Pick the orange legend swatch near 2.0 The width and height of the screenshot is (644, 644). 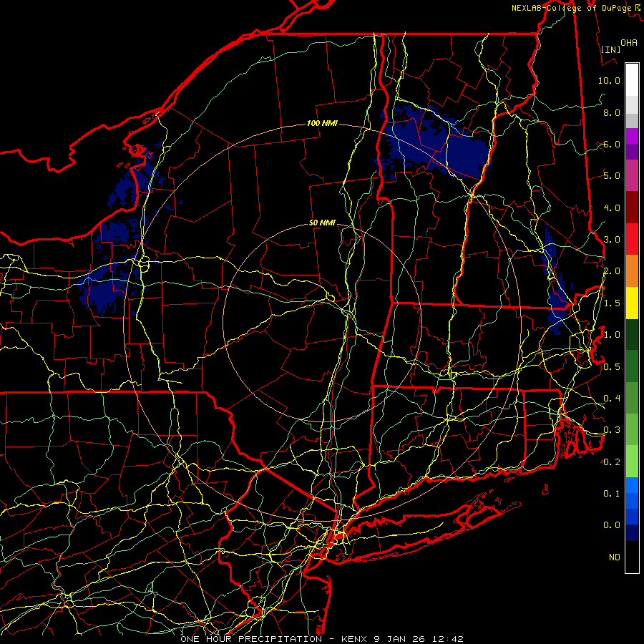coord(632,271)
